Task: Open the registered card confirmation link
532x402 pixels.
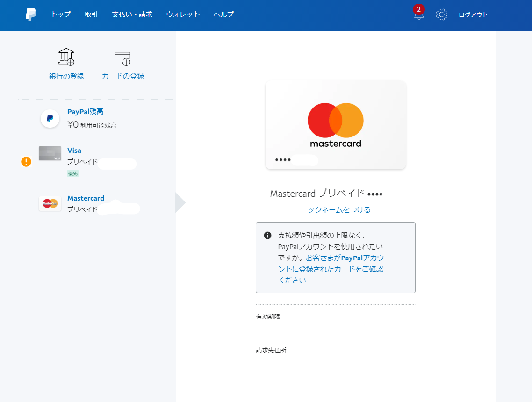Action: pos(331,269)
